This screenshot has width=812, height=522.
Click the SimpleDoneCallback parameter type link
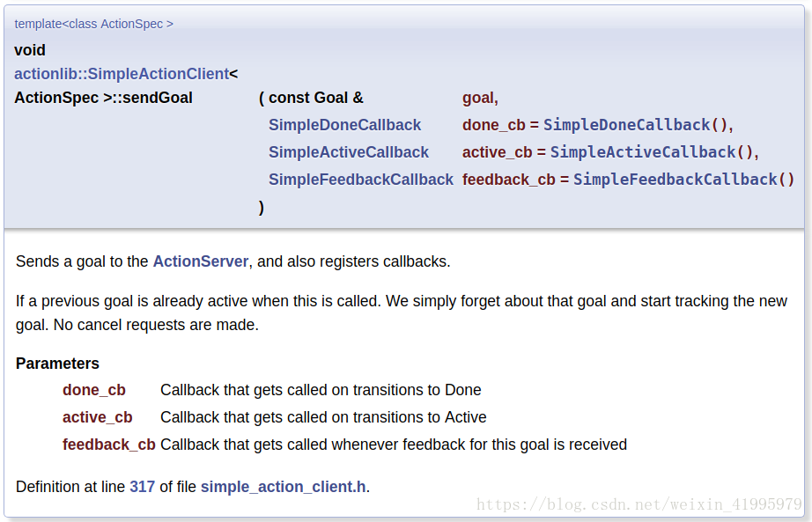click(344, 125)
